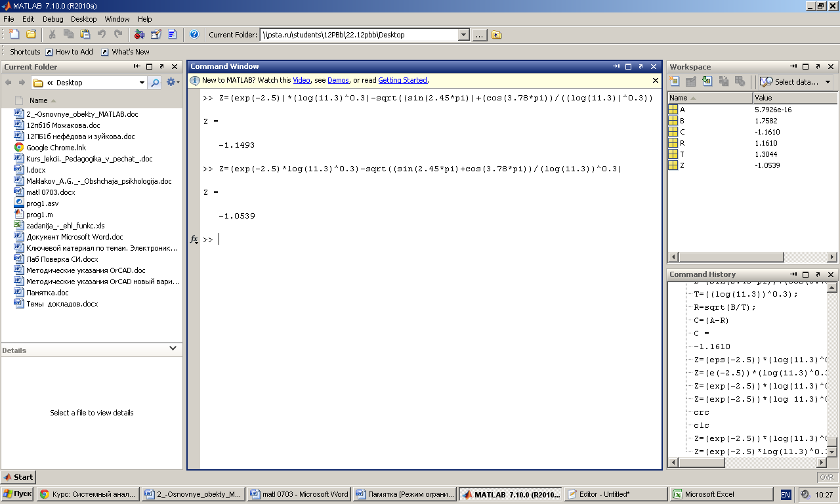This screenshot has width=840, height=504.
Task: Select the zadanija_-_ehl_funkc.xls file
Action: [x=65, y=226]
